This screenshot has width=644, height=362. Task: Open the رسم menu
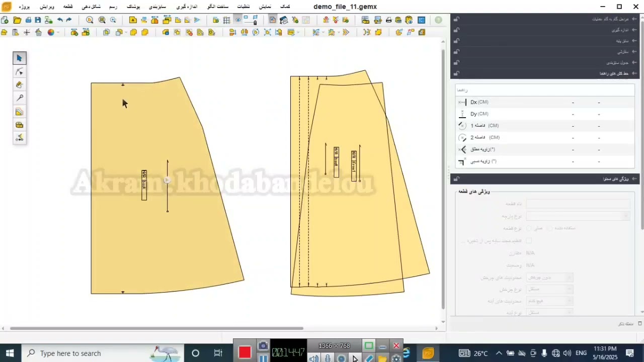[113, 7]
